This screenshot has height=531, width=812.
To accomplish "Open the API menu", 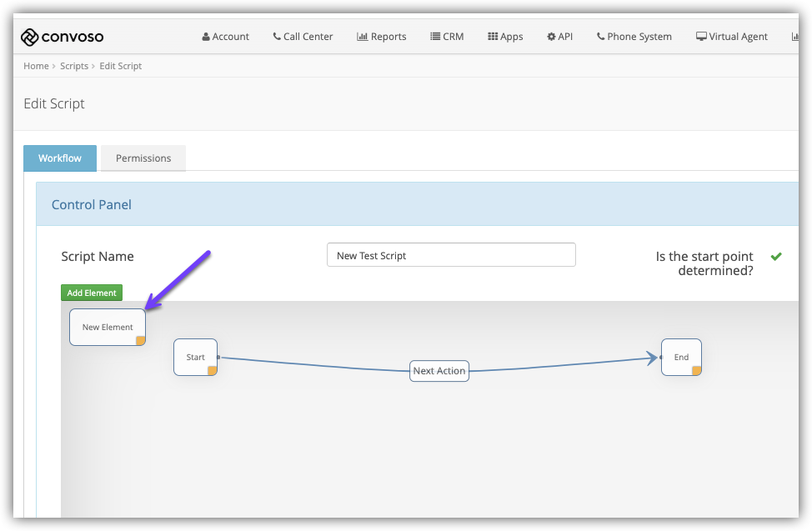I will tap(560, 37).
